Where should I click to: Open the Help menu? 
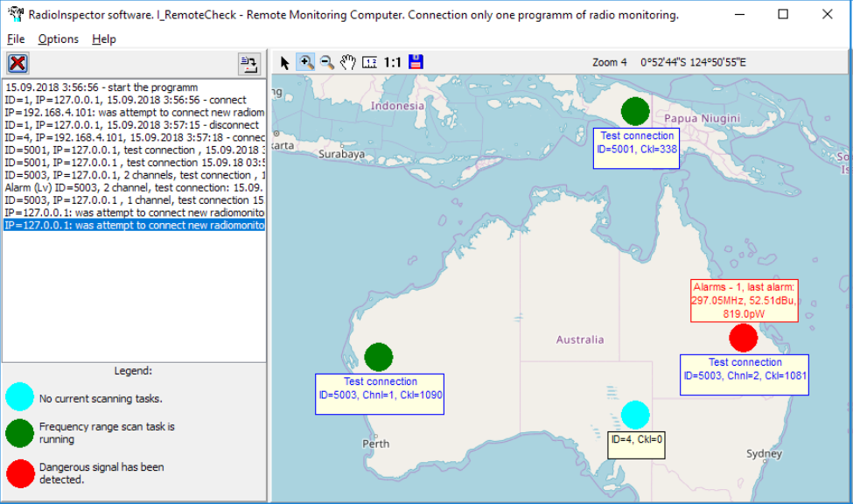click(x=104, y=39)
